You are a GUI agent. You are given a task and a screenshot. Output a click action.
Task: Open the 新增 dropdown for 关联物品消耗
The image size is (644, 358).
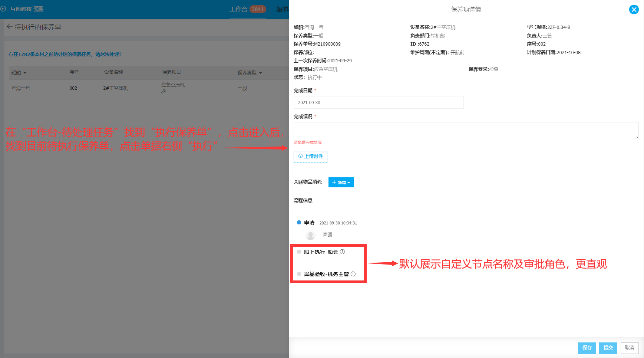(341, 183)
